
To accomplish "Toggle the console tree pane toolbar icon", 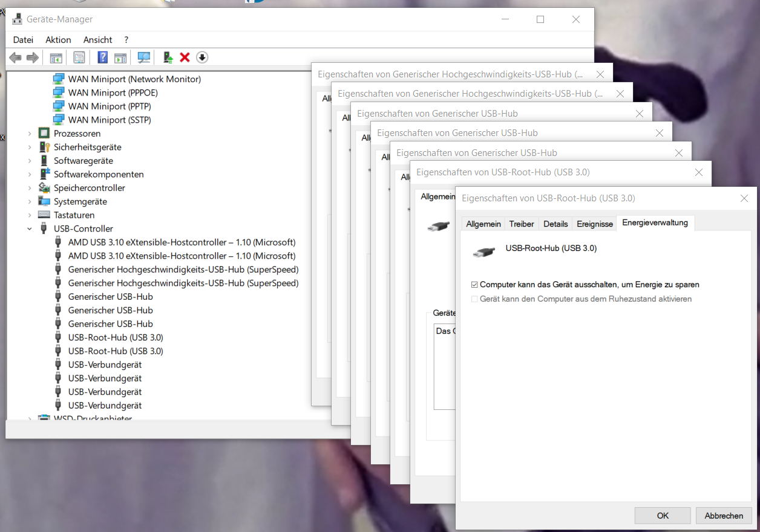I will 56,57.
